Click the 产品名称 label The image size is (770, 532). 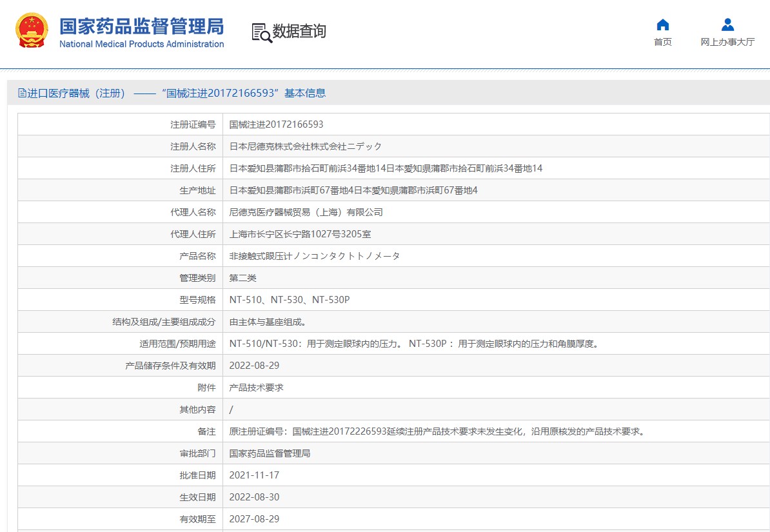197,256
